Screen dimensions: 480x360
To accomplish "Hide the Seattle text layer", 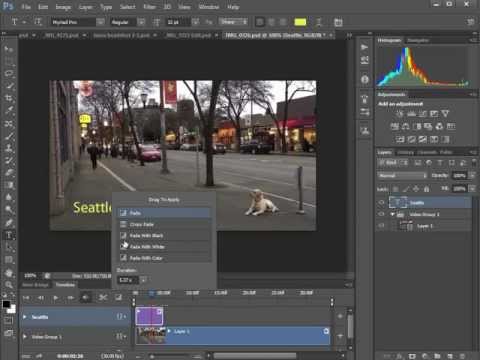I will (x=382, y=203).
